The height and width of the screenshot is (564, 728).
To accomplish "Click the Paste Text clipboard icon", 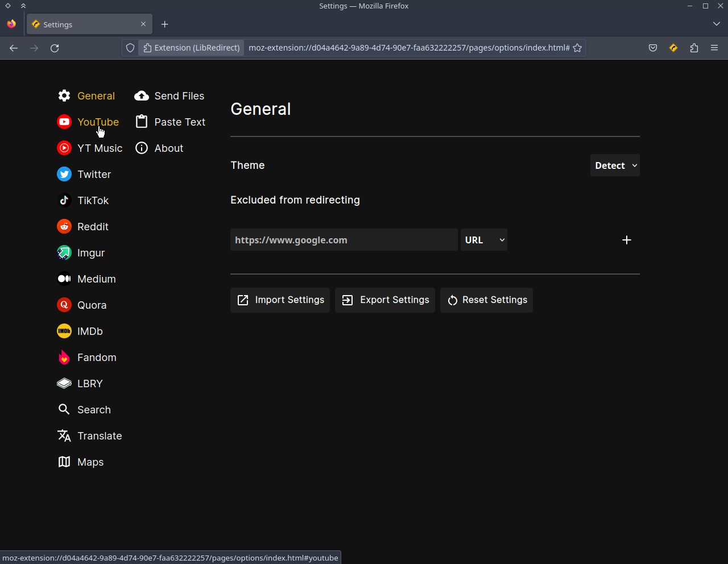I will (x=142, y=122).
